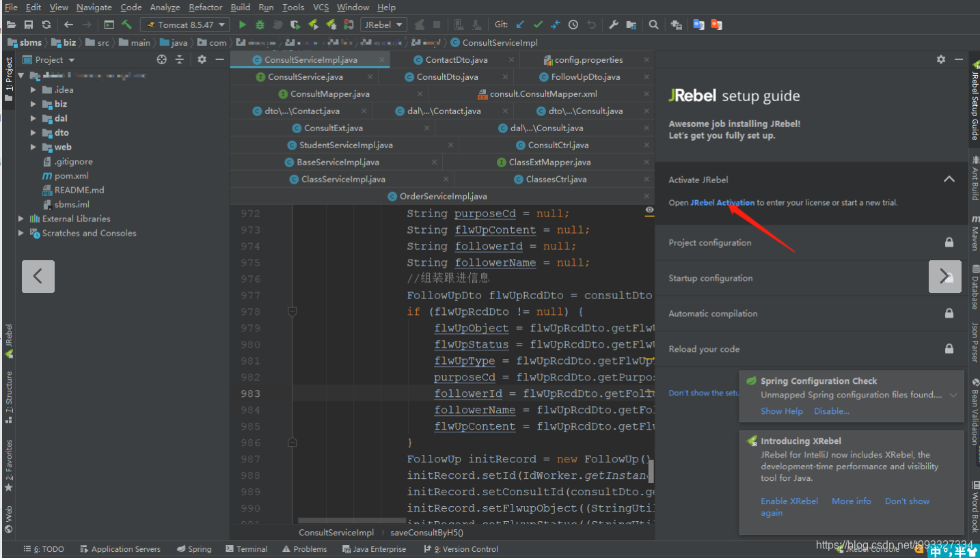Expand Spring Configuration Check notification
The image size is (980, 558).
(953, 395)
